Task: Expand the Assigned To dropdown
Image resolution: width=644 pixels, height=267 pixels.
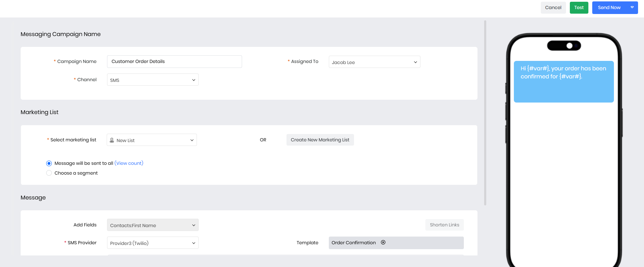Action: point(374,62)
